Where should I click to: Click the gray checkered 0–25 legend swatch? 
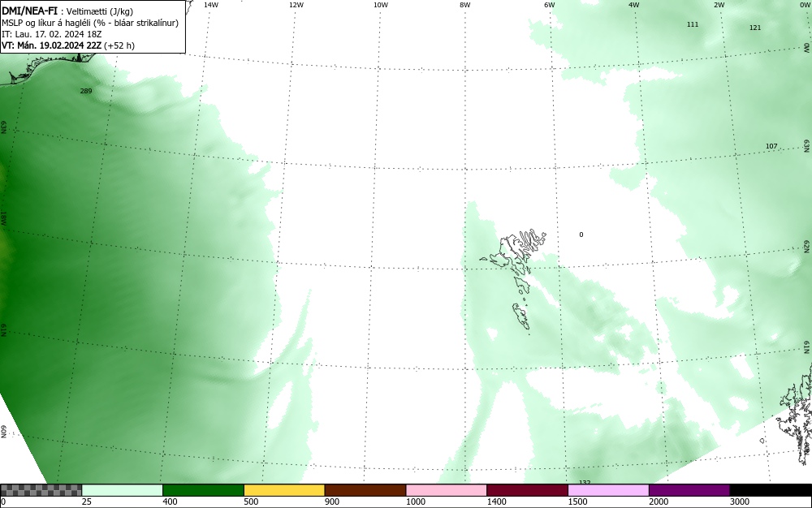point(41,490)
